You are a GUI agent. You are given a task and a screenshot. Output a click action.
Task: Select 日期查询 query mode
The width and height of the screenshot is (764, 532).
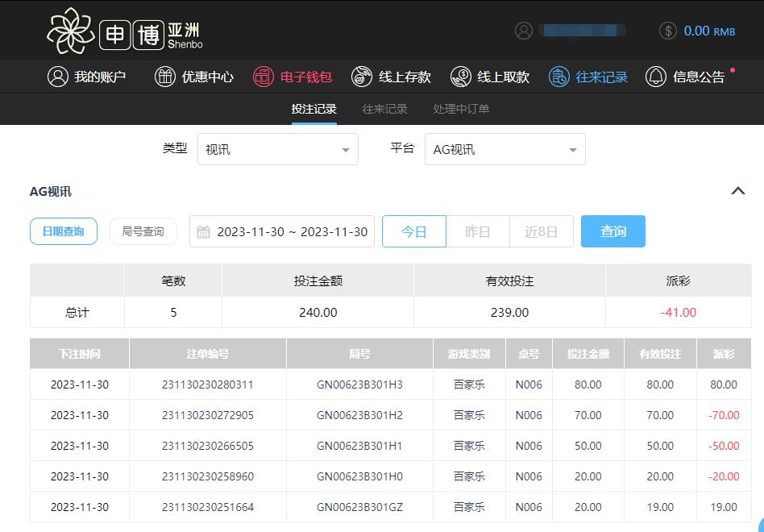64,231
